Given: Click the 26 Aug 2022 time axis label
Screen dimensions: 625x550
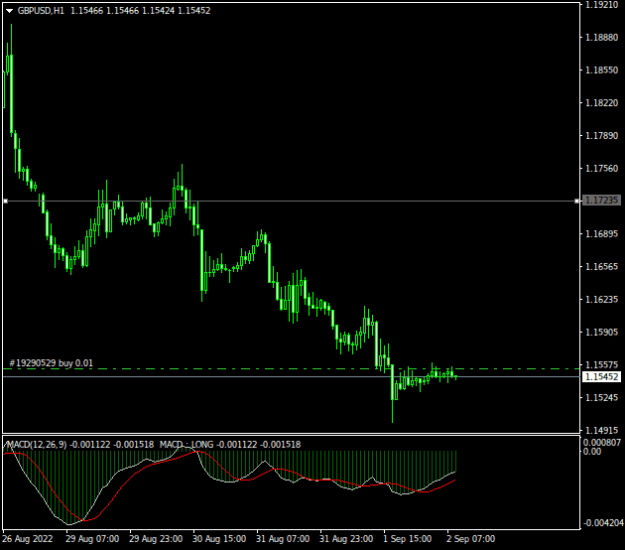Looking at the screenshot, I should (x=28, y=539).
